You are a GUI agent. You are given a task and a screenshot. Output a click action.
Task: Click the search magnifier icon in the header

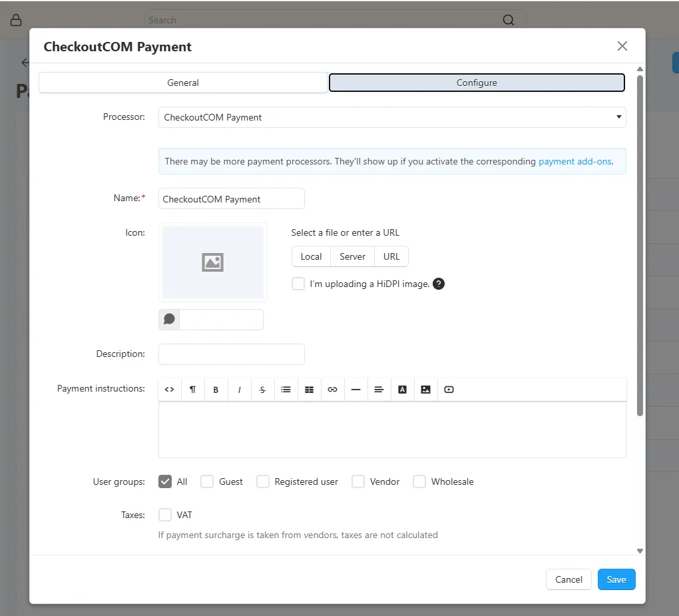(509, 20)
